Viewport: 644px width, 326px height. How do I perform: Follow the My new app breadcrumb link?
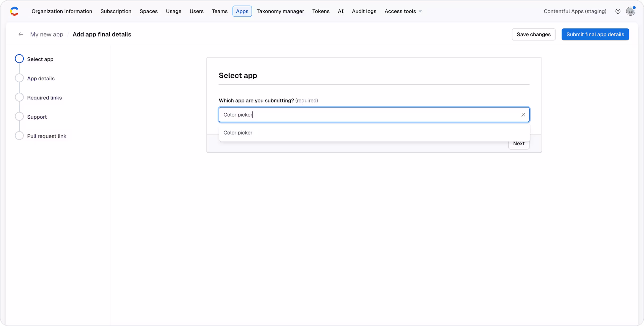tap(47, 34)
